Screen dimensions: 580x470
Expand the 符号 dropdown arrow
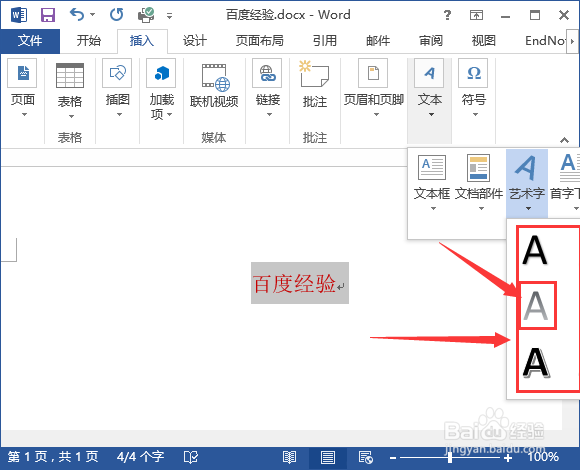475,115
